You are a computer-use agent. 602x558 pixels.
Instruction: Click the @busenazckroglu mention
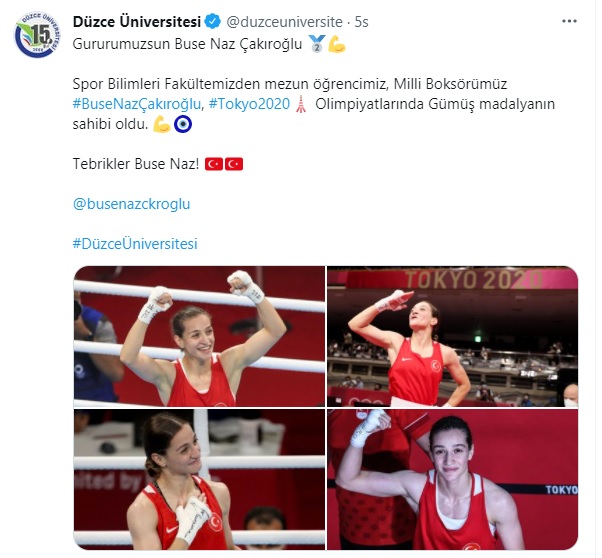[x=131, y=204]
